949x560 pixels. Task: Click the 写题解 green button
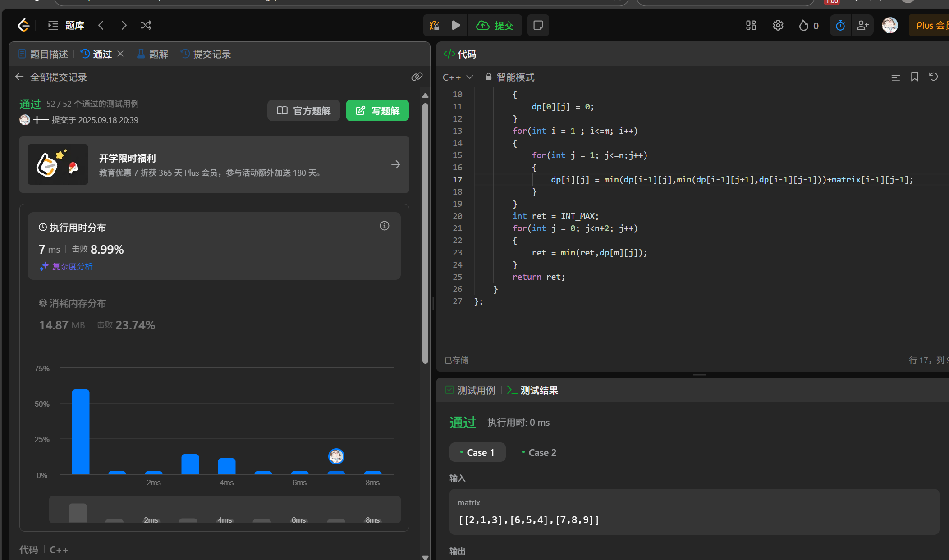pyautogui.click(x=377, y=110)
